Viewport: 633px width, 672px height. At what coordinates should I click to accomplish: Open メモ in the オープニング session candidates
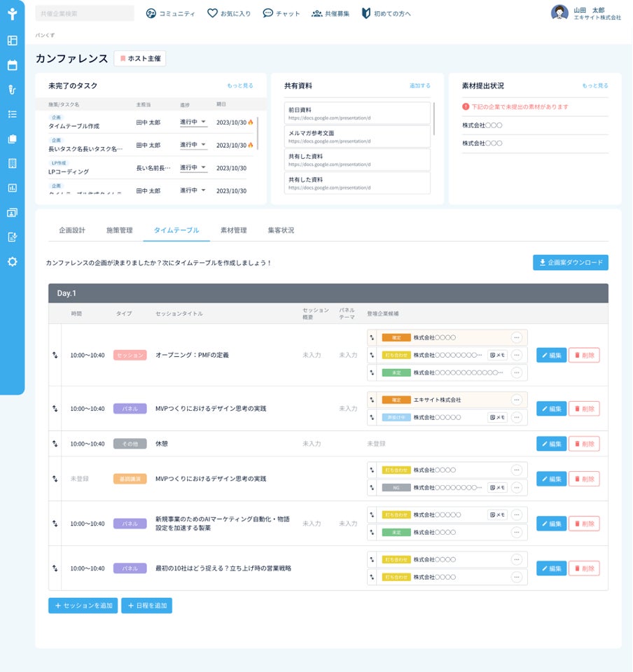[497, 355]
